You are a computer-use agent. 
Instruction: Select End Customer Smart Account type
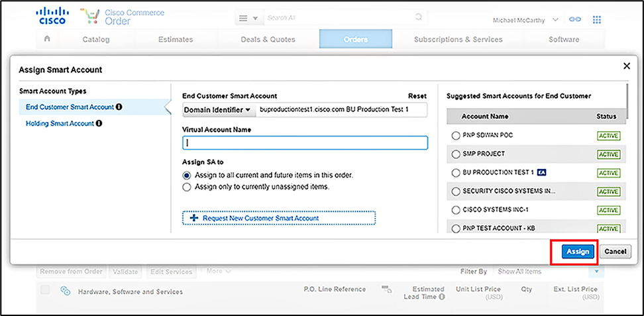(70, 107)
